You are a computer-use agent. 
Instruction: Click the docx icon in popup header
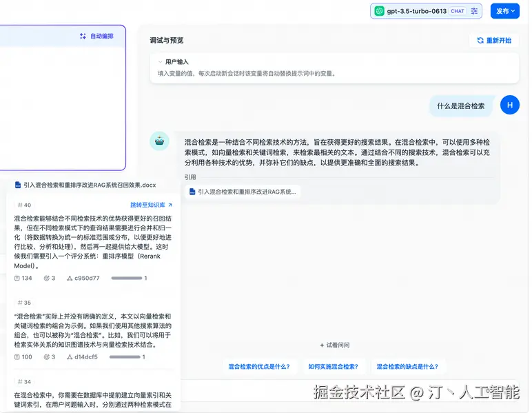coord(18,185)
